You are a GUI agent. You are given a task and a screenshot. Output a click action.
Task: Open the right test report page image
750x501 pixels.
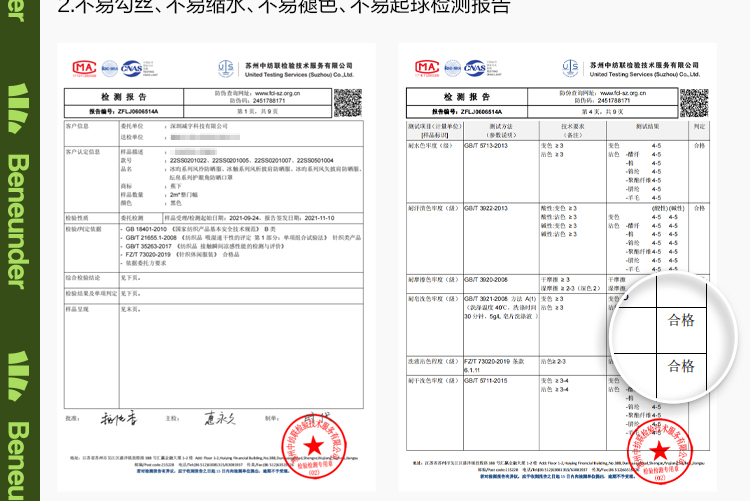click(x=557, y=267)
